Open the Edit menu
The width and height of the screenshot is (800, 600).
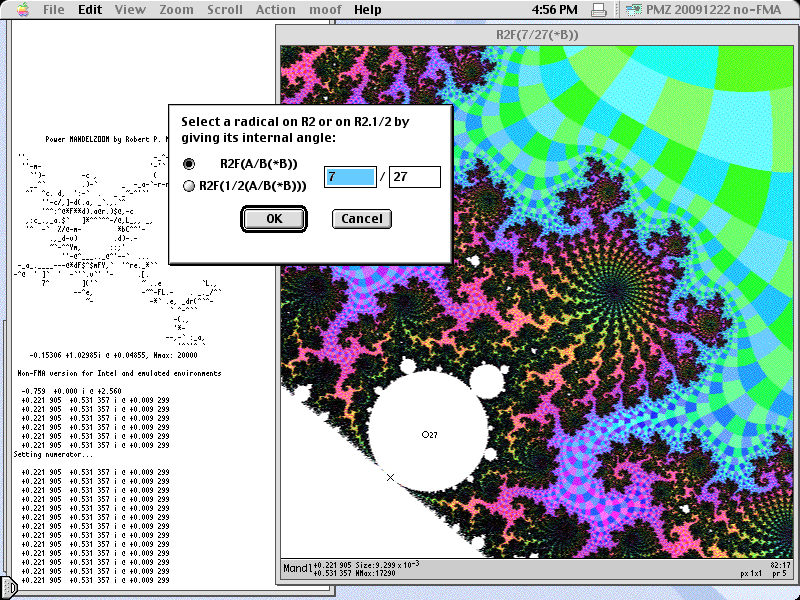90,10
